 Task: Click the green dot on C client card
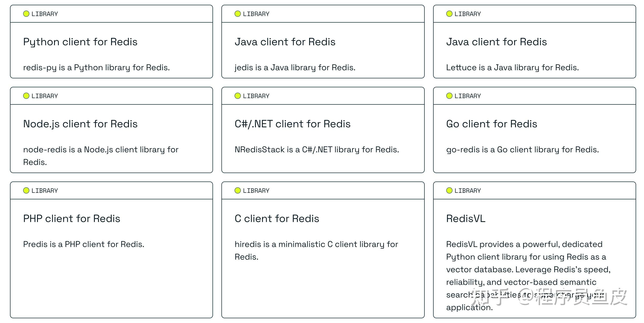coord(238,190)
